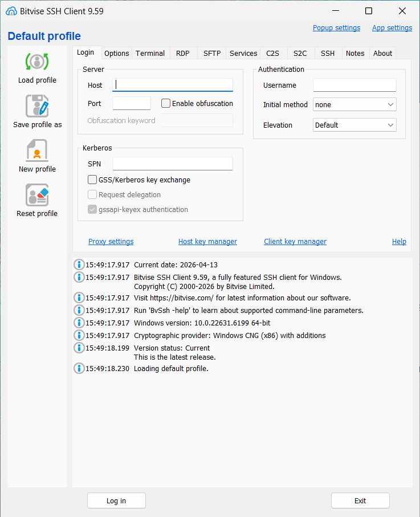Click the Username input field
Screen dimensions: 420x517
point(354,85)
